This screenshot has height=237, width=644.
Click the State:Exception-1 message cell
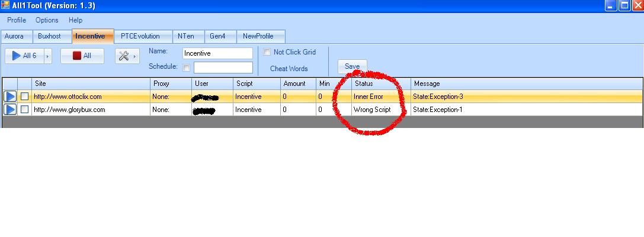click(527, 110)
